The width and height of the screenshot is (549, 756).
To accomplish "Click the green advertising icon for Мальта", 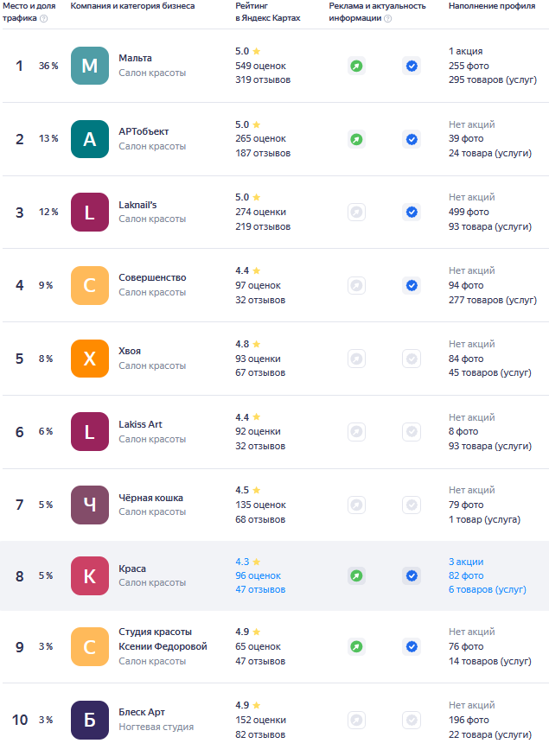I will pos(356,66).
